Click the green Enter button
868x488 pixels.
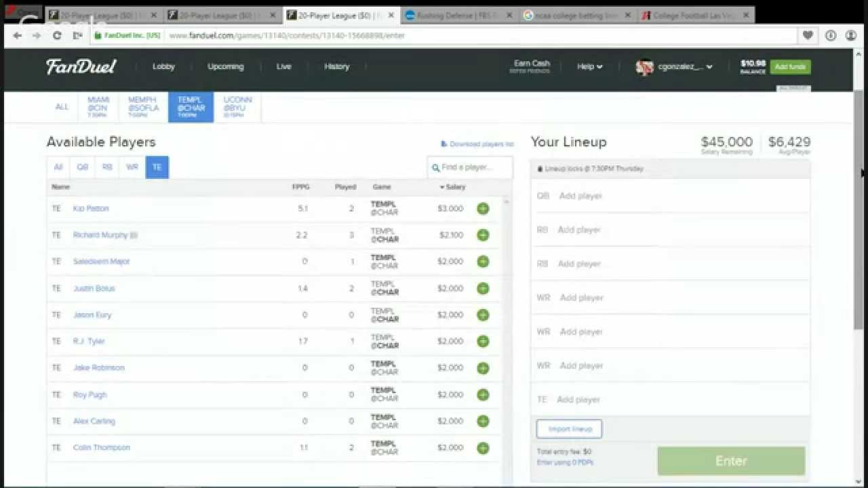731,461
